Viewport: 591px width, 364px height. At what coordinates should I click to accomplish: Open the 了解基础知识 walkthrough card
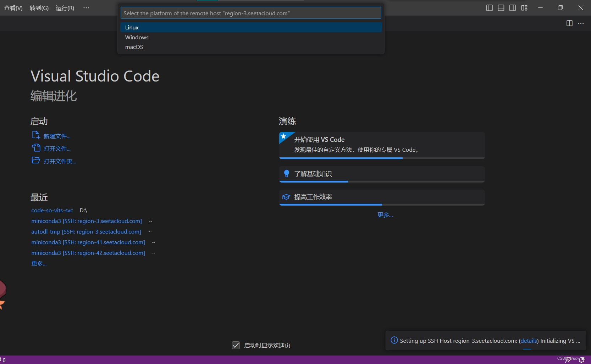coord(382,174)
